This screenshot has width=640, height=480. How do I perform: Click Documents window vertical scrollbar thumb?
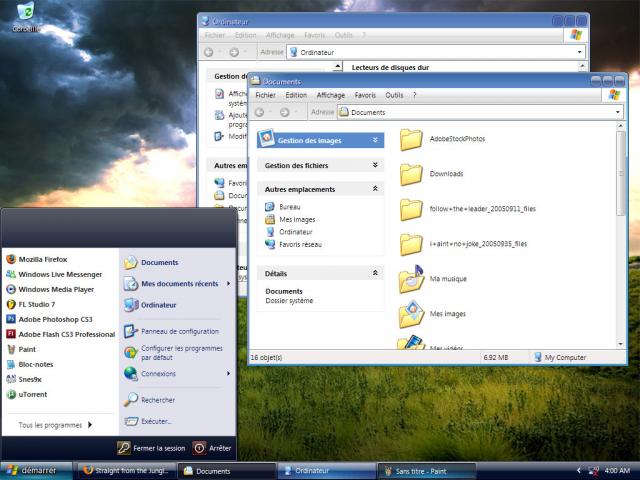621,173
